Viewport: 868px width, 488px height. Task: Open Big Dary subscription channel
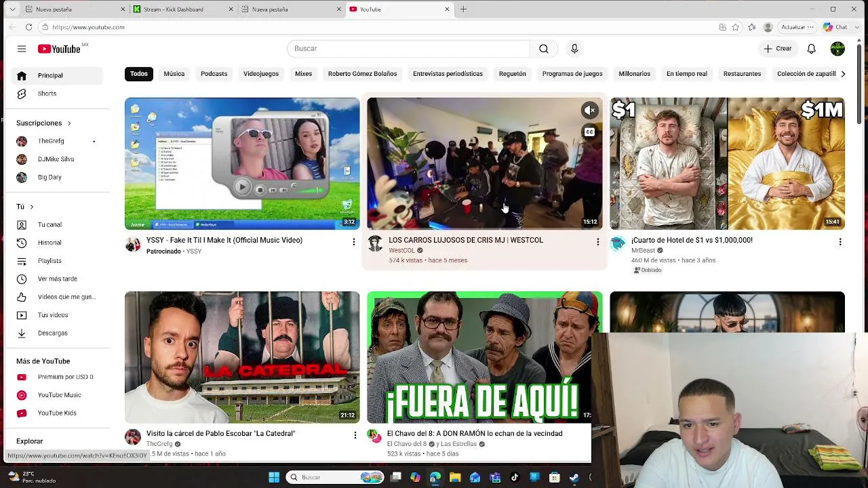[x=50, y=178]
